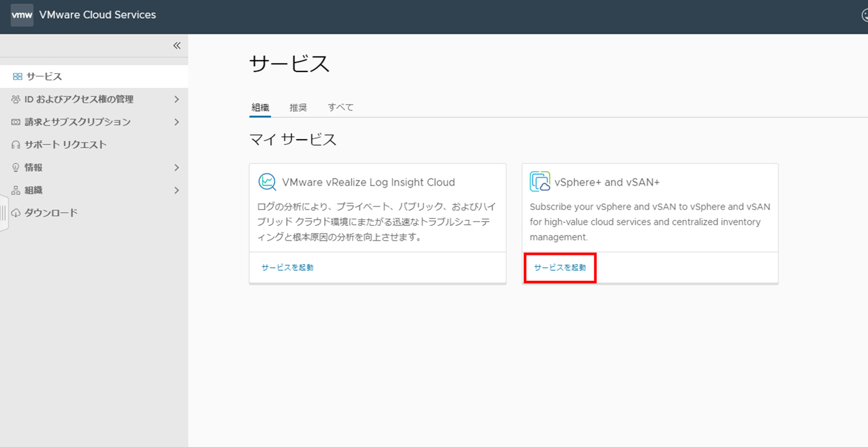Image resolution: width=868 pixels, height=447 pixels.
Task: Collapse the sidebar with double-chevron icon
Action: pyautogui.click(x=177, y=46)
